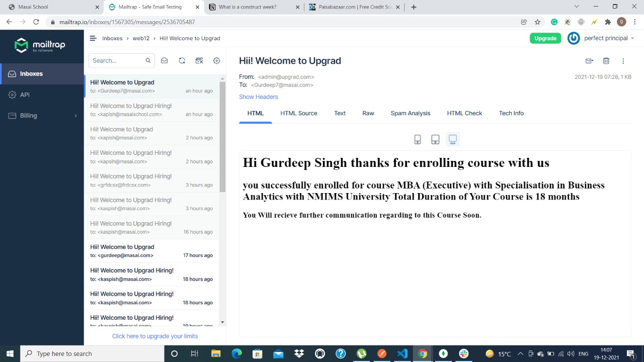The width and height of the screenshot is (644, 362).
Task: Empty the inbox using clear-messages icon
Action: 199,60
